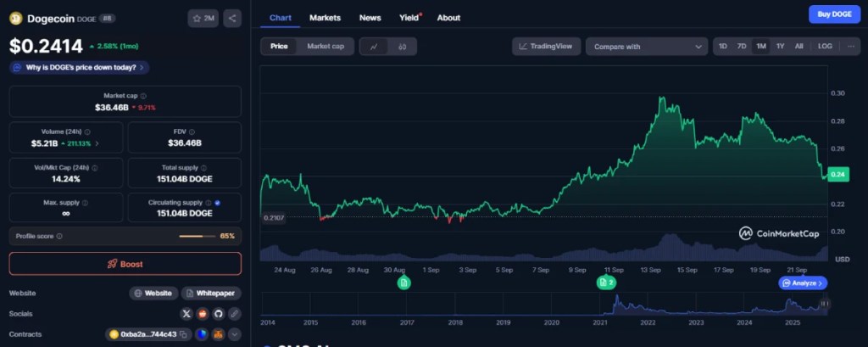The image size is (868, 347).
Task: Open the Compare with dropdown
Action: (x=647, y=47)
